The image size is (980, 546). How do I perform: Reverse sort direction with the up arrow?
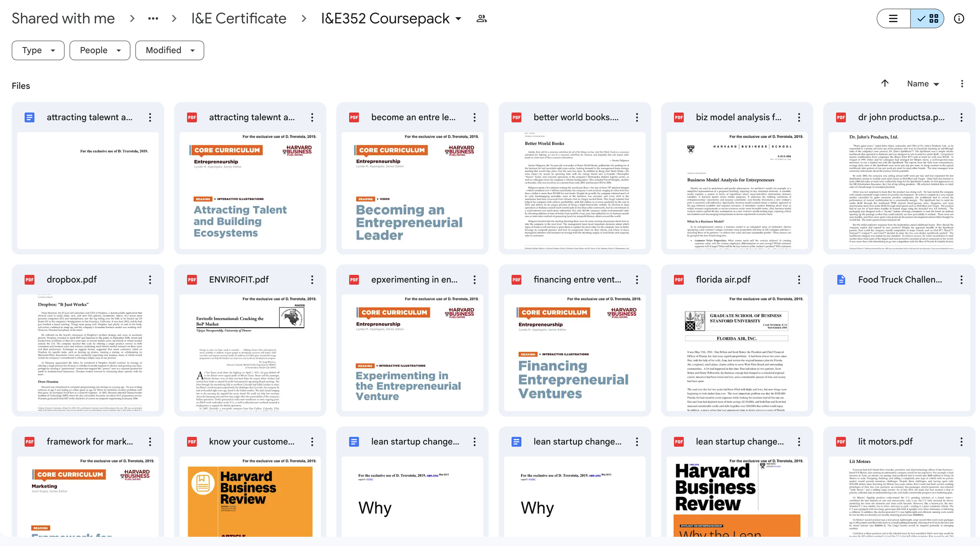(x=885, y=83)
